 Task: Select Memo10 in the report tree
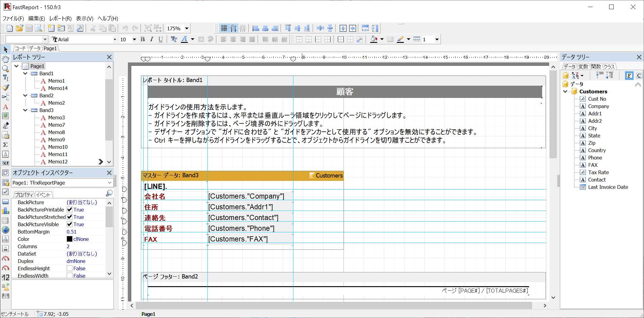pyautogui.click(x=58, y=147)
